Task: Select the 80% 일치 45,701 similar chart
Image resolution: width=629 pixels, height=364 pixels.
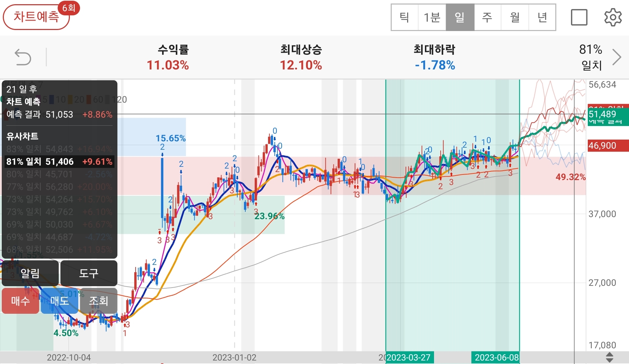Action: (x=59, y=174)
